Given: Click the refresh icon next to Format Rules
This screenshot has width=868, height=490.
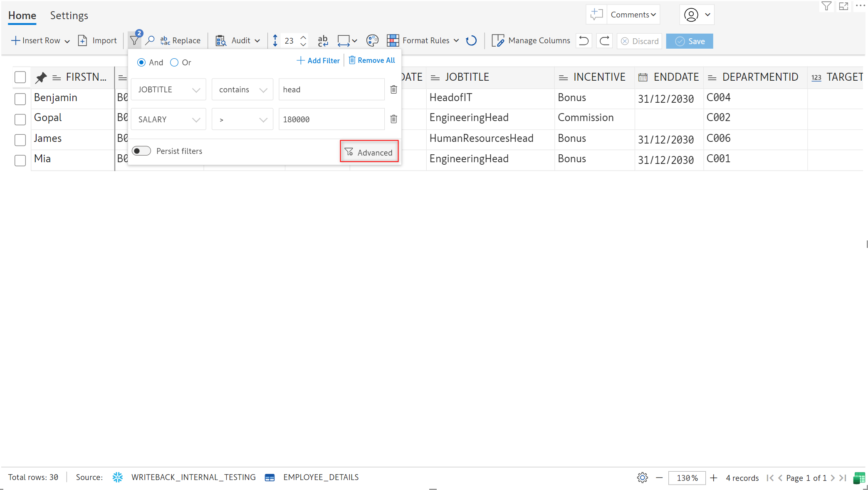Looking at the screenshot, I should [471, 41].
